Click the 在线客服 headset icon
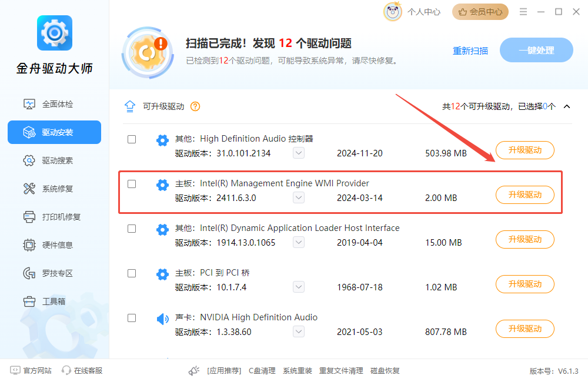The width and height of the screenshot is (588, 382). click(x=66, y=370)
